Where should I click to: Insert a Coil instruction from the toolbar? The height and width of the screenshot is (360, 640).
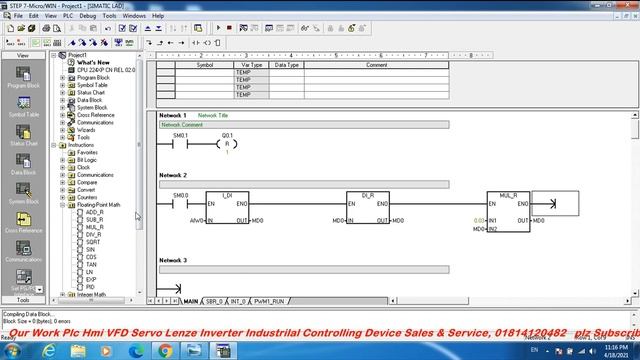tap(207, 42)
